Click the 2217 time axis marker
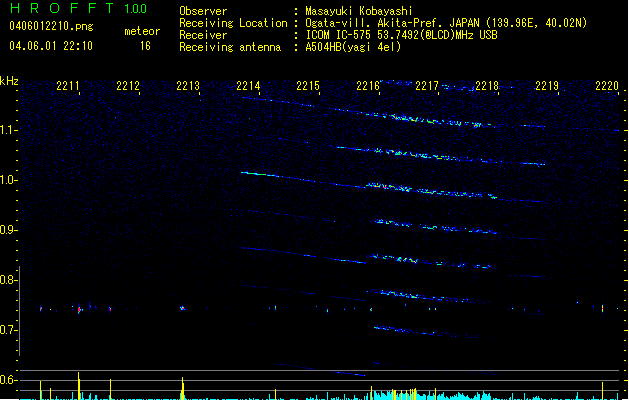Screen dimensions: 629x400 pos(427,86)
